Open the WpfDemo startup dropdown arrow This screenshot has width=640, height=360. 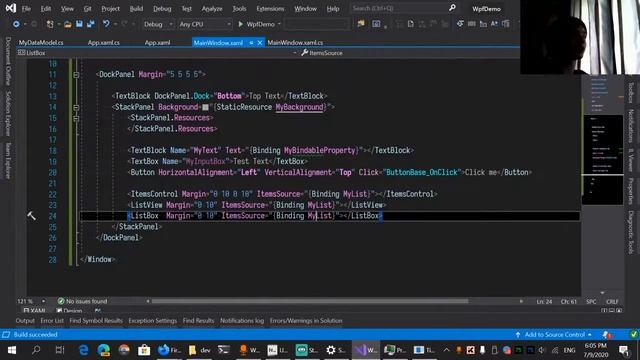point(279,24)
